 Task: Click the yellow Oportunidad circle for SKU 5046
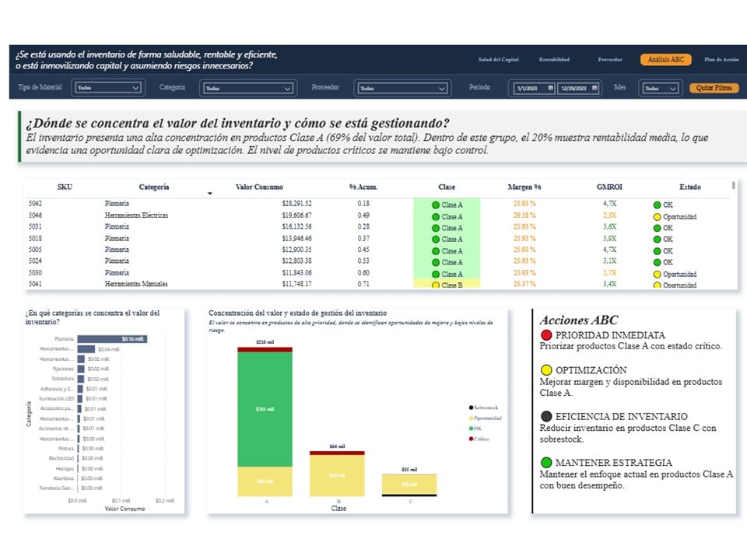(657, 217)
